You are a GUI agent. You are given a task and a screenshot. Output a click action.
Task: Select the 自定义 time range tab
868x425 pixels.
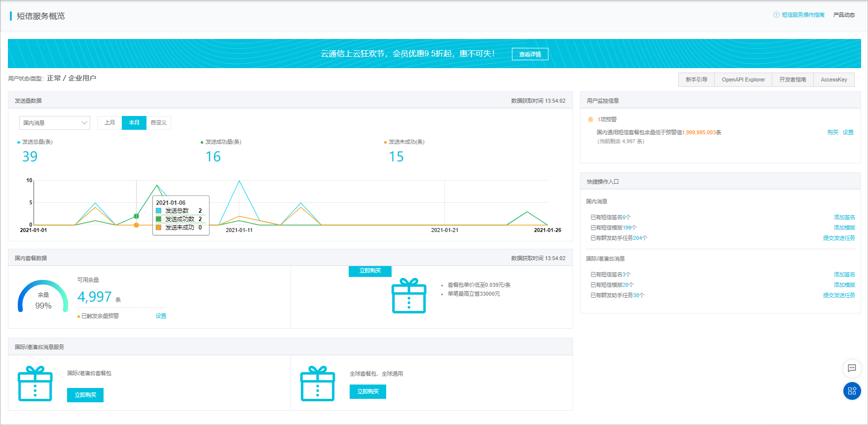pos(159,122)
